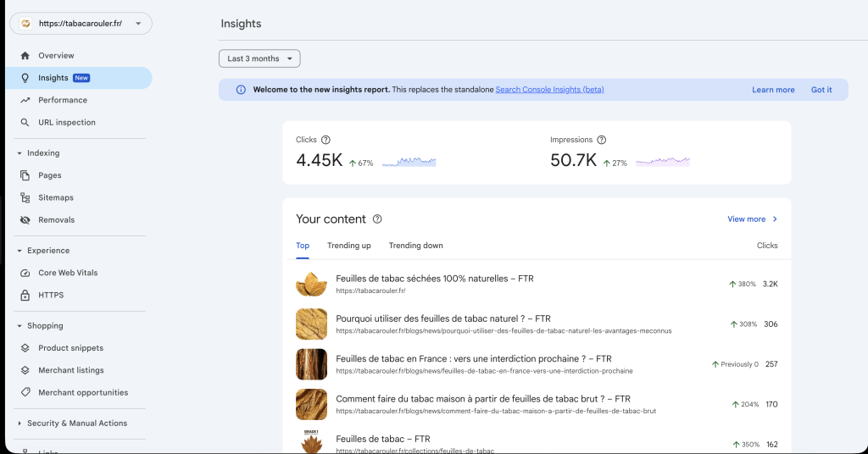Open the Overview home icon
This screenshot has width=868, height=454.
(25, 56)
